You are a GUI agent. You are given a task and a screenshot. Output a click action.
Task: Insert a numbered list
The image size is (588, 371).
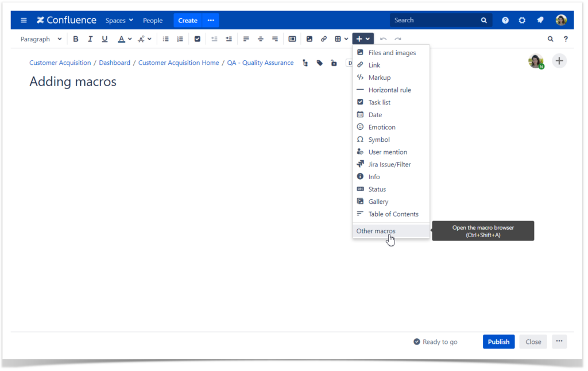[180, 38]
